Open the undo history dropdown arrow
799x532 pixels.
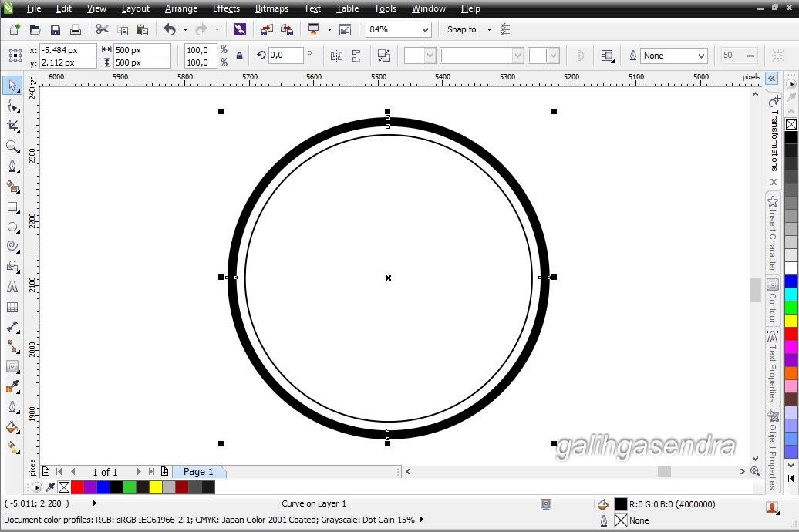(x=185, y=29)
